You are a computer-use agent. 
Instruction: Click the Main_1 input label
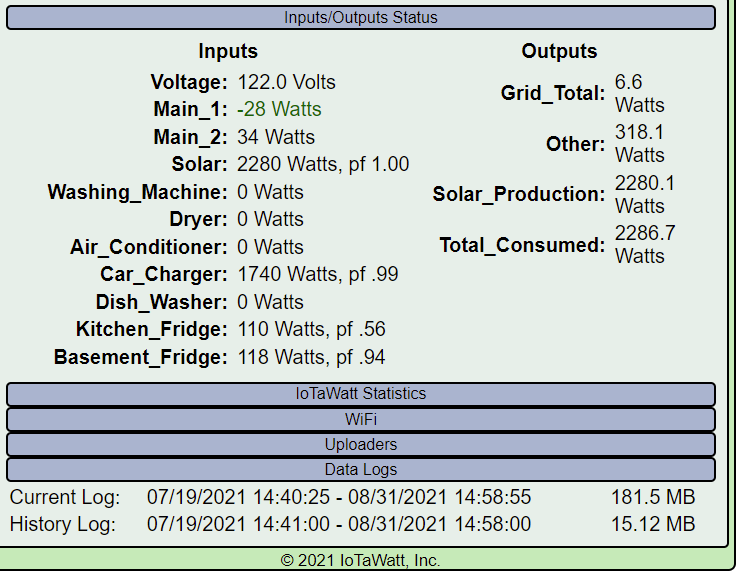[x=191, y=109]
